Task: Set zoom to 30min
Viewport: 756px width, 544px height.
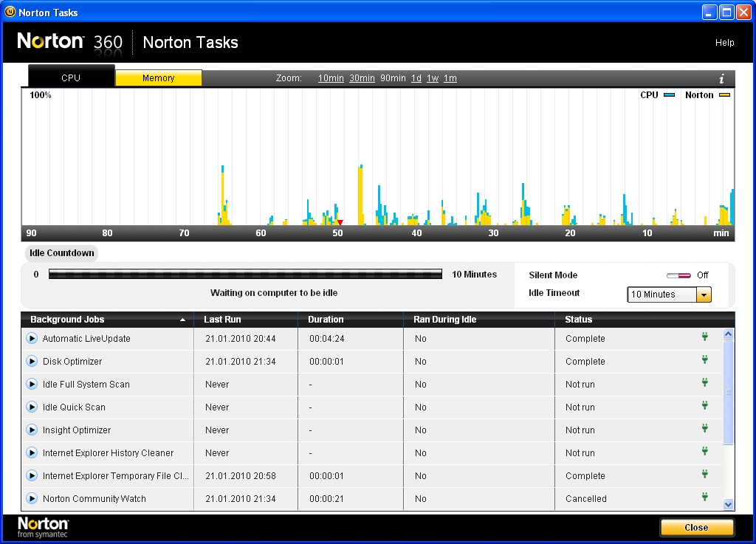Action: [362, 78]
